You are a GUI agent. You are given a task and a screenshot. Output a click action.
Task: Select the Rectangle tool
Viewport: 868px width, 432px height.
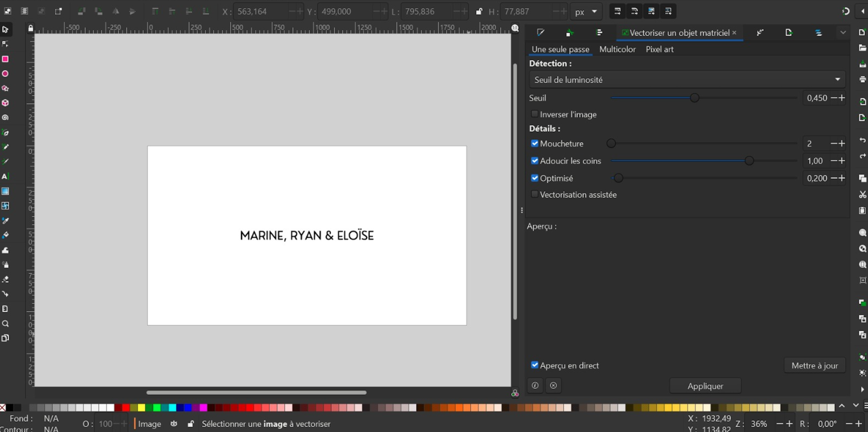(5, 59)
